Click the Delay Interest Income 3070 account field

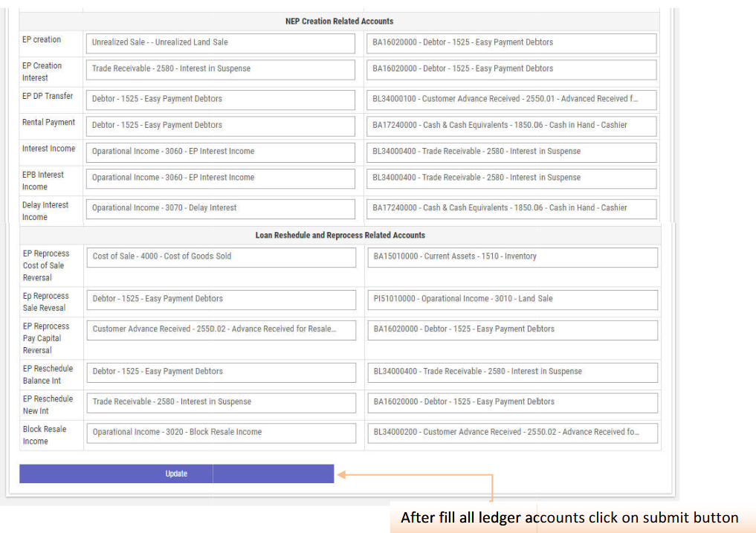220,208
